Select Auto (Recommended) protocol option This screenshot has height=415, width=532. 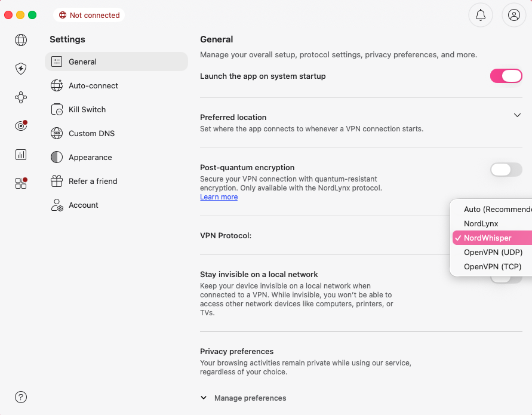(x=492, y=210)
